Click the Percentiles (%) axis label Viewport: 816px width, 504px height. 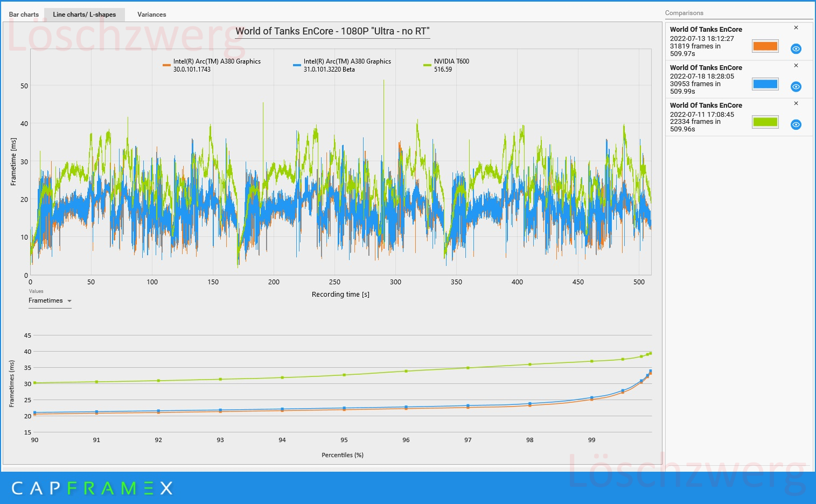point(343,455)
